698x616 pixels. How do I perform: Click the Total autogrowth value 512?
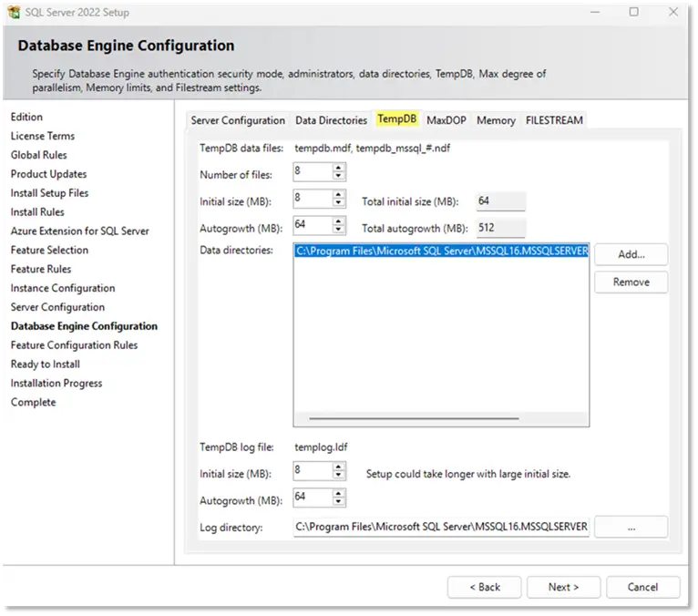pos(501,228)
